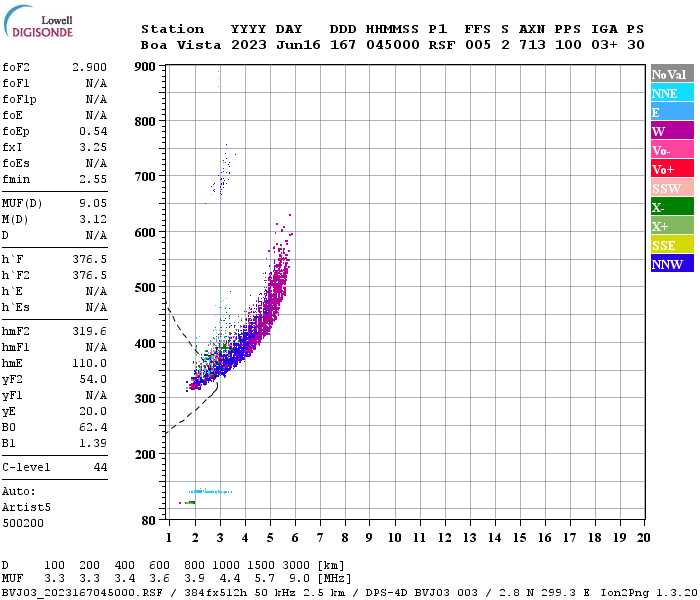This screenshot has width=700, height=600.
Task: Click the Boa Vista station name
Action: [x=181, y=45]
